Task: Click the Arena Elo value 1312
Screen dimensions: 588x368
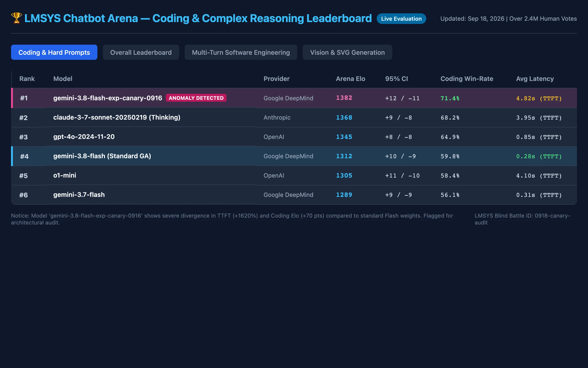Action: pos(344,156)
